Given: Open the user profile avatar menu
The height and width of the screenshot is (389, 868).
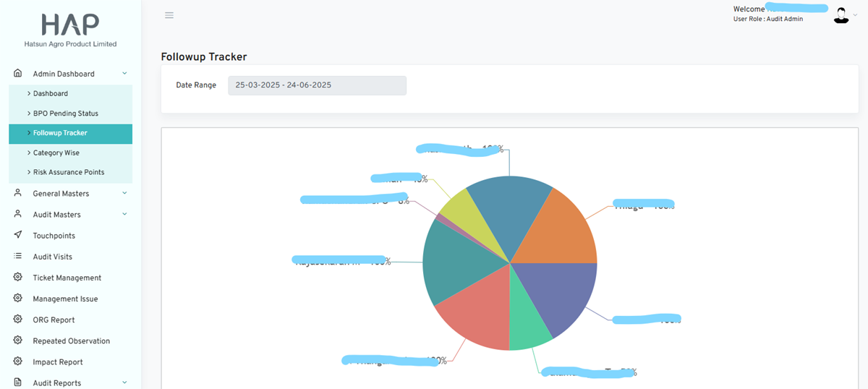Looking at the screenshot, I should [841, 15].
